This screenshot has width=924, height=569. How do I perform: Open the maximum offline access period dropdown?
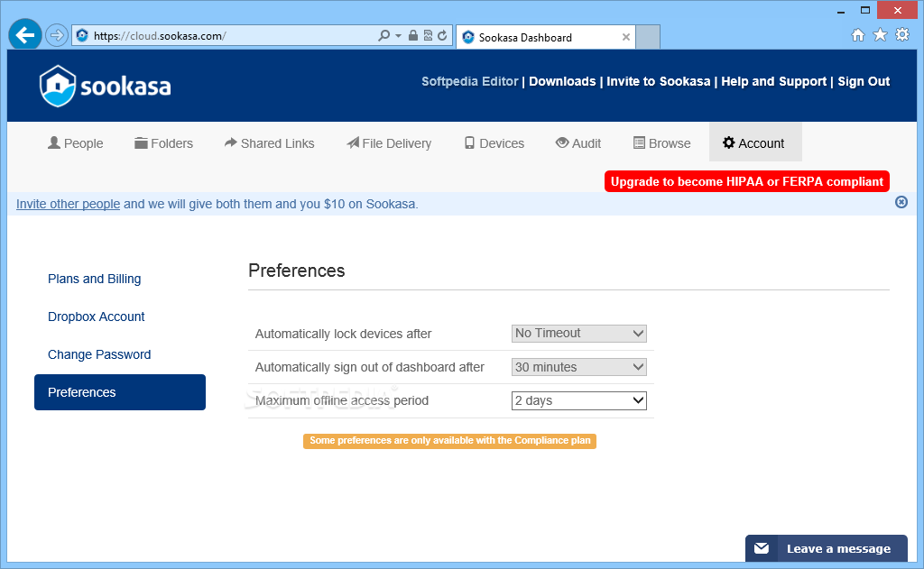[578, 400]
